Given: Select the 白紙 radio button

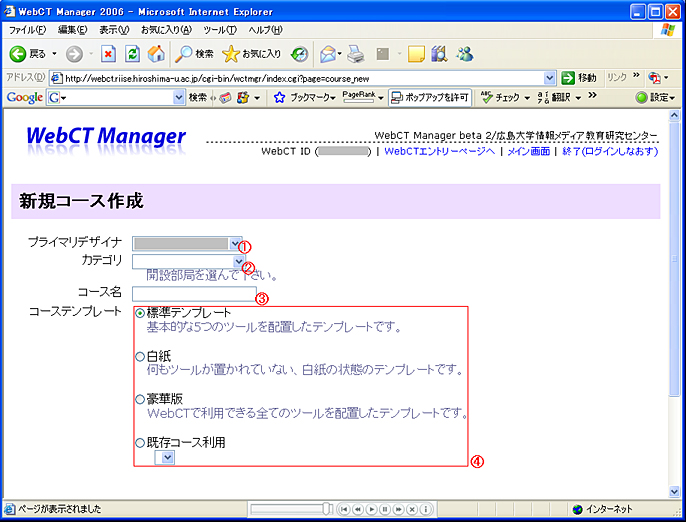Looking at the screenshot, I should (140, 357).
